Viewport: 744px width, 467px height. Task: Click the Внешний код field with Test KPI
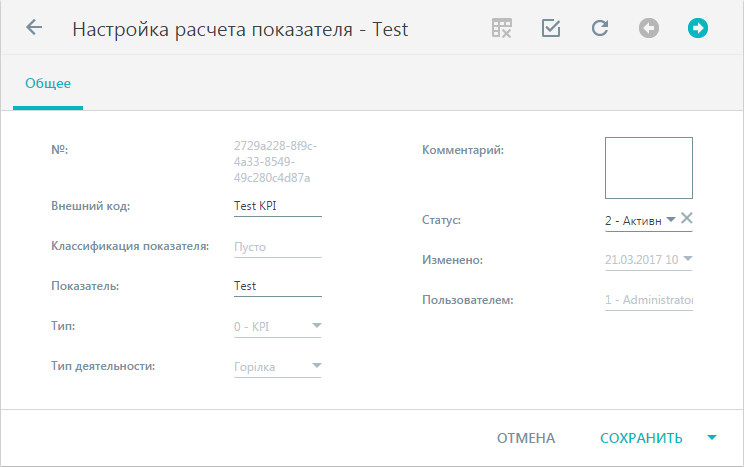click(x=278, y=206)
